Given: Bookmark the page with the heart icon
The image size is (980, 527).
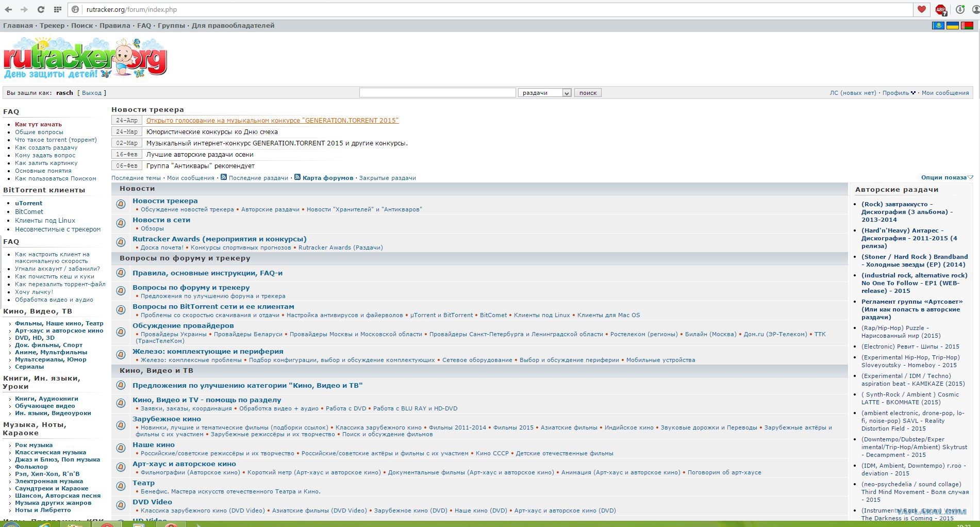Looking at the screenshot, I should click(x=922, y=9).
